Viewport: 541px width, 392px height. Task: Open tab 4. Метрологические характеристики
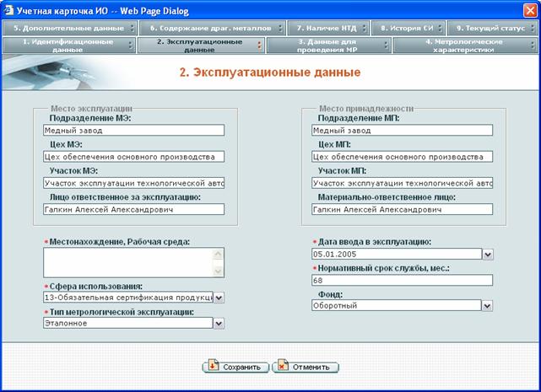point(465,46)
